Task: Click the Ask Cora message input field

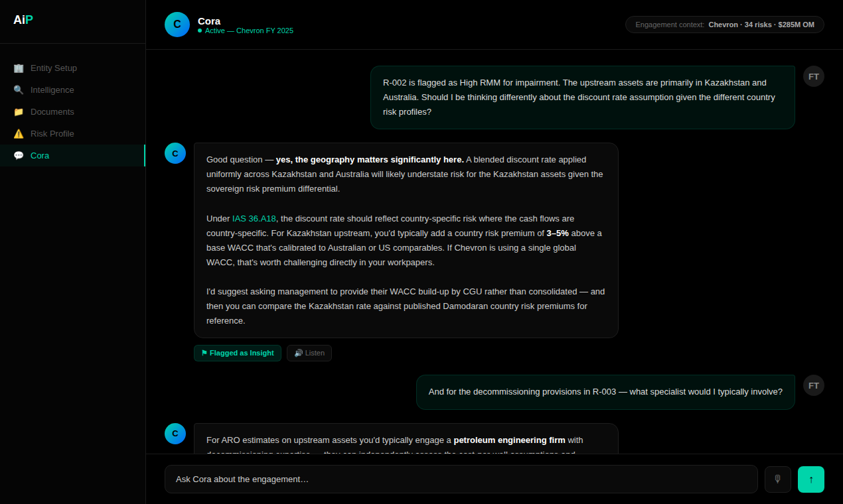Action: tap(461, 479)
